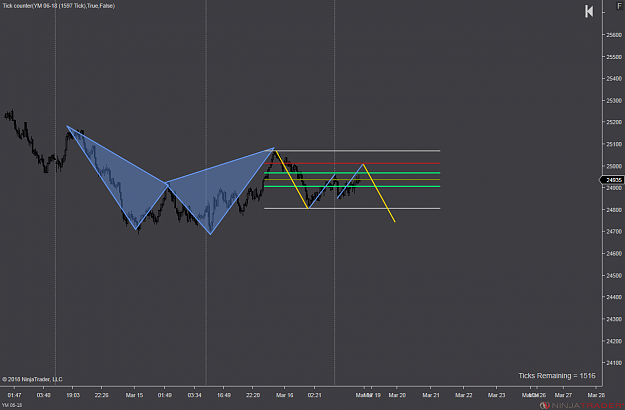
Task: Open the YM 06-18 chart tab
Action: tap(12, 405)
